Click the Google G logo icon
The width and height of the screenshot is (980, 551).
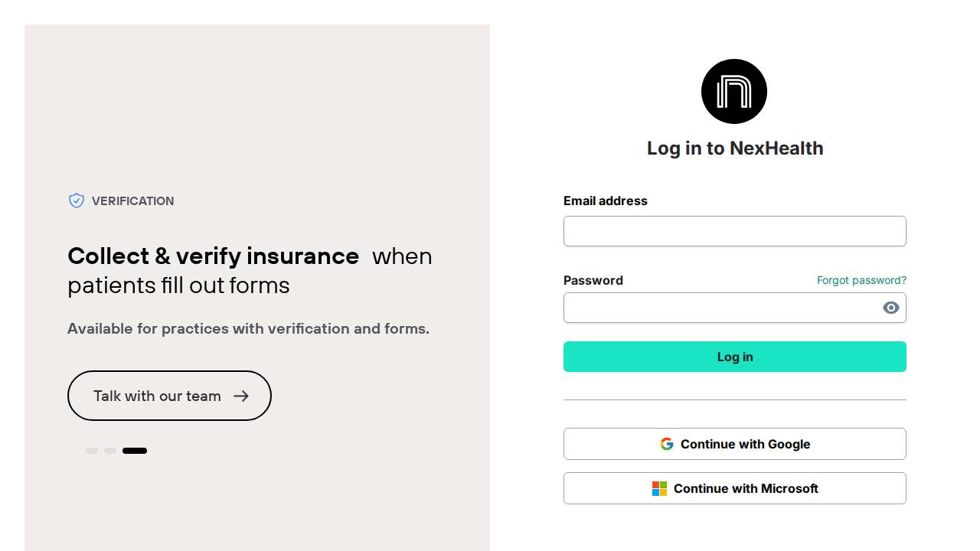pyautogui.click(x=667, y=444)
